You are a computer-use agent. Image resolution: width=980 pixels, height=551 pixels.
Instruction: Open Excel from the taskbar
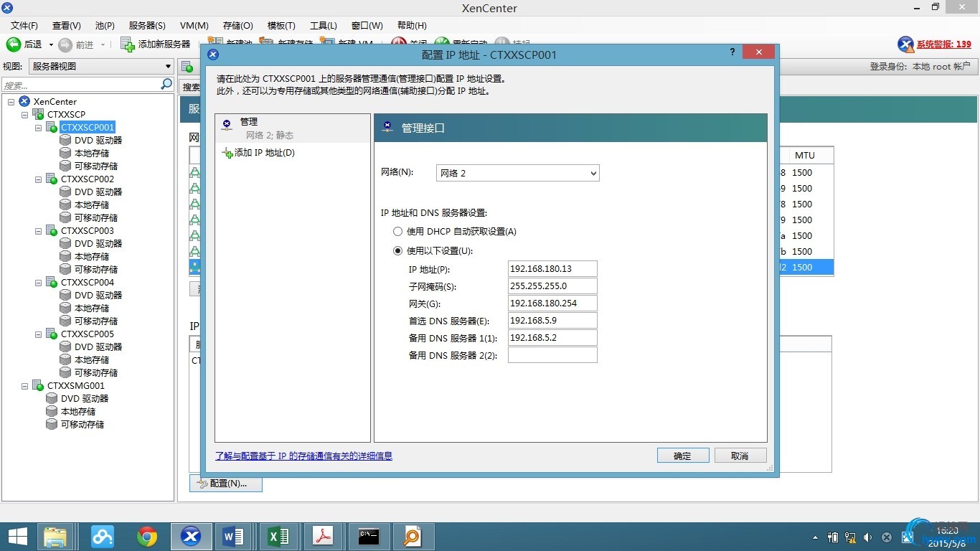click(278, 537)
